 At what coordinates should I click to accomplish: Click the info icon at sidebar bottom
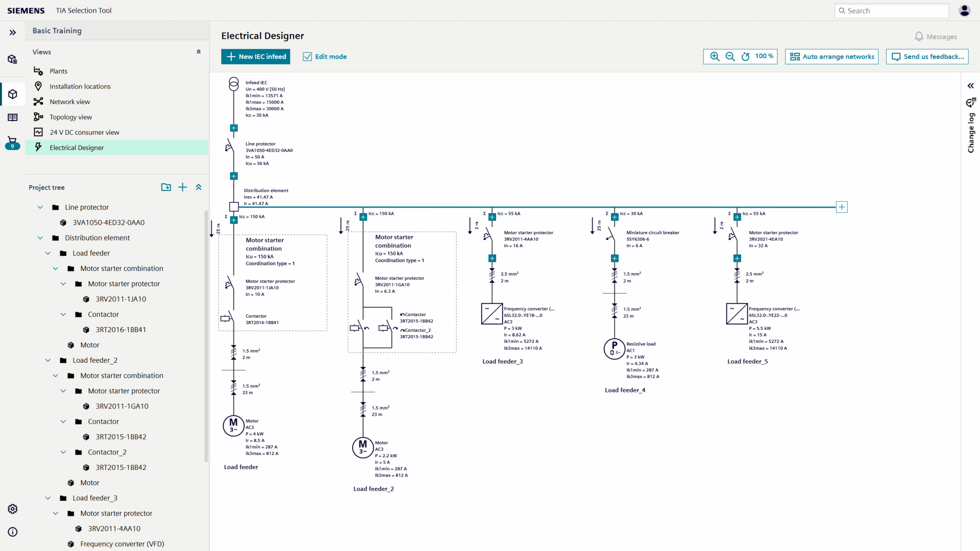click(13, 532)
